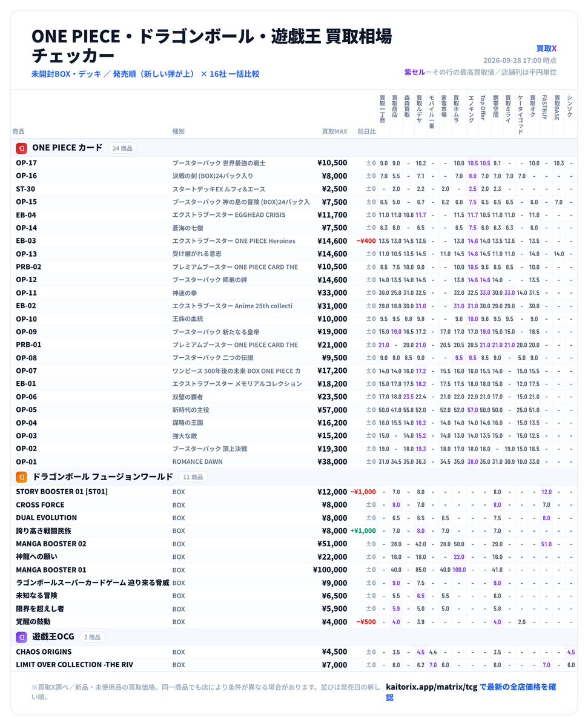The width and height of the screenshot is (588, 726).
Task: Select the 森森買取 store column header
Action: [407, 107]
